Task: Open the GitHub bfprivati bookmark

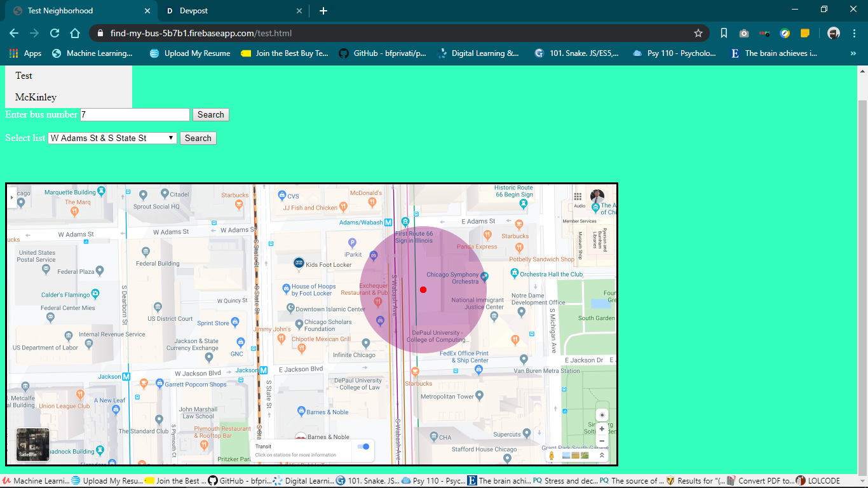Action: [383, 53]
